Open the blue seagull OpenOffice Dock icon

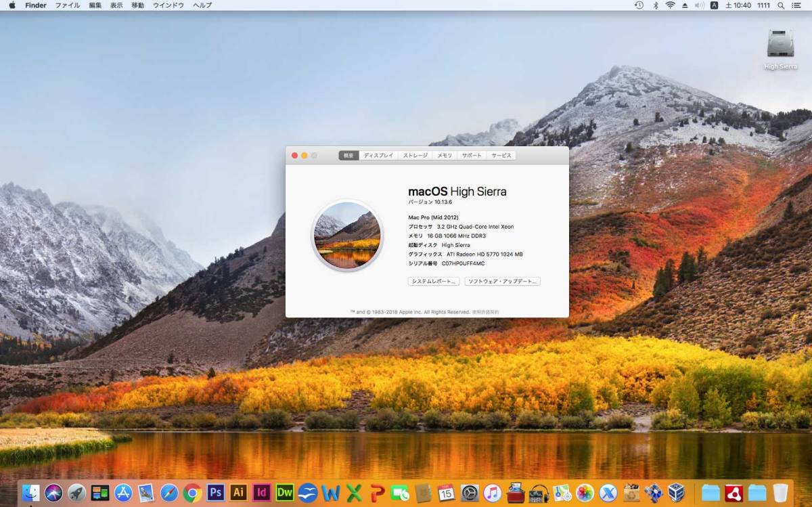(307, 493)
